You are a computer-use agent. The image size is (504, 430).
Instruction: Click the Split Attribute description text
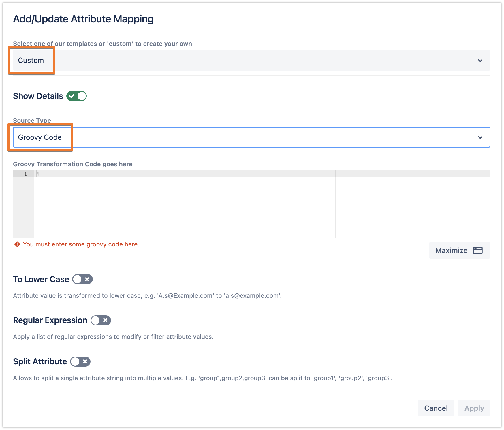202,378
